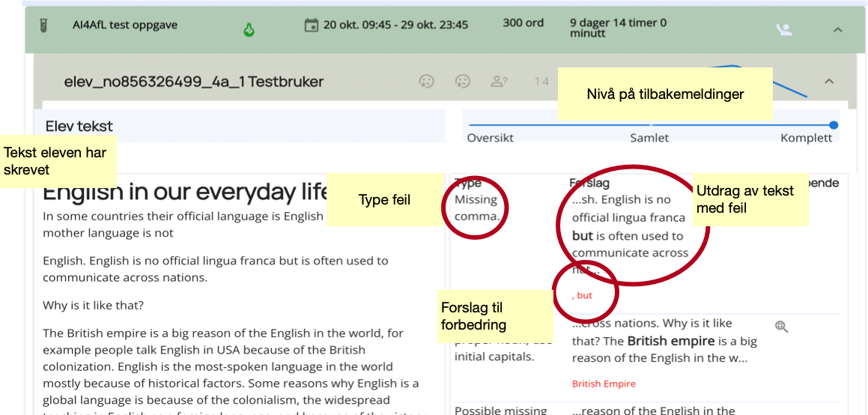The width and height of the screenshot is (868, 415).
Task: Click the person with question mark icon
Action: pos(499,81)
